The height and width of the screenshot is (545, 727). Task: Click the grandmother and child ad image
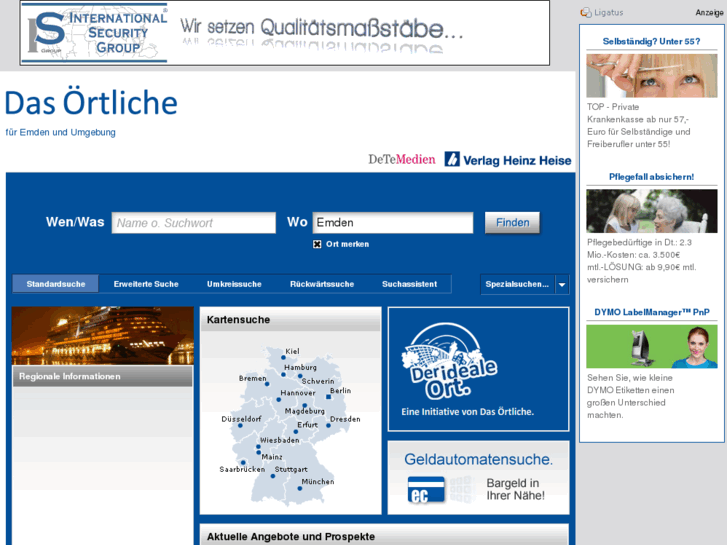pos(651,211)
